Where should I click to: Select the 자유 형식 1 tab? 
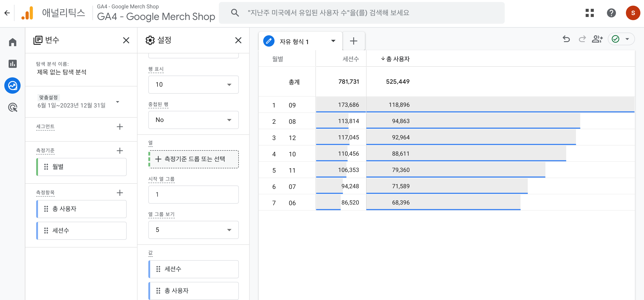(x=300, y=41)
